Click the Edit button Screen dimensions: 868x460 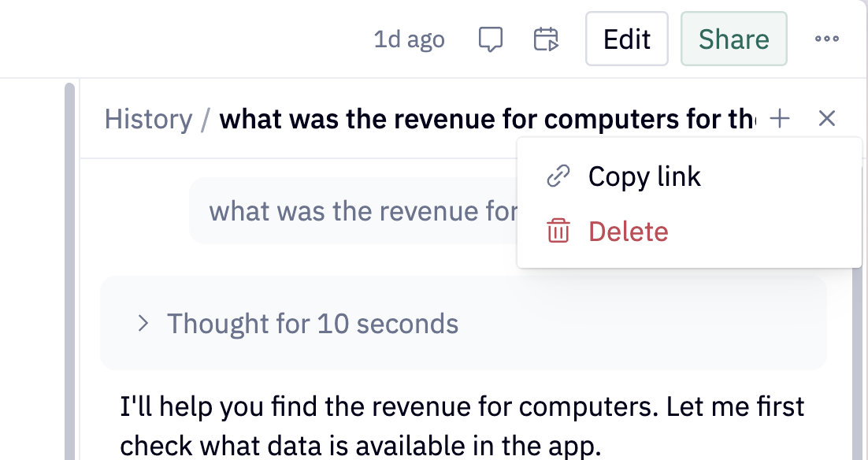point(626,39)
